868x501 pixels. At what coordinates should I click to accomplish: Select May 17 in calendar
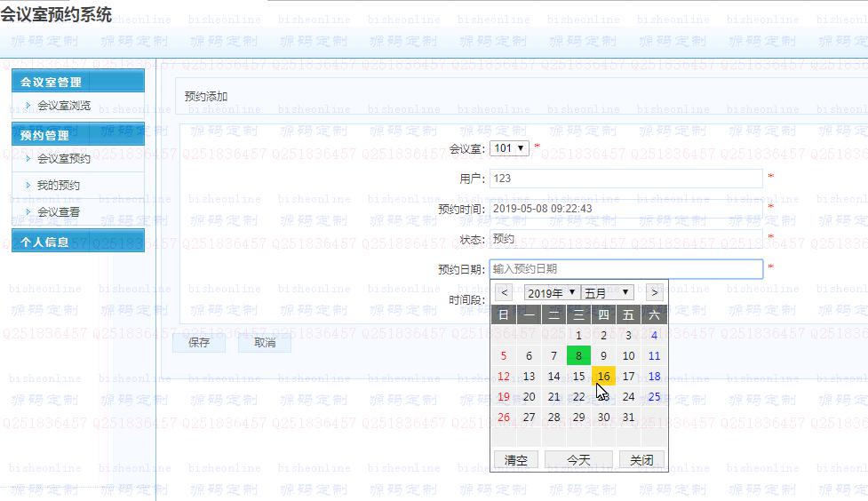click(628, 377)
